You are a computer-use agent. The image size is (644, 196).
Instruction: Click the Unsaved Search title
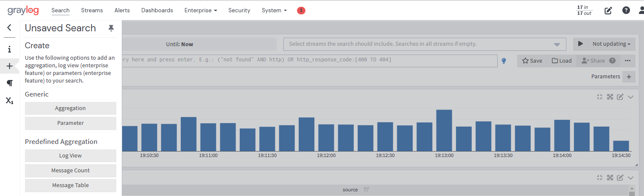pyautogui.click(x=60, y=28)
